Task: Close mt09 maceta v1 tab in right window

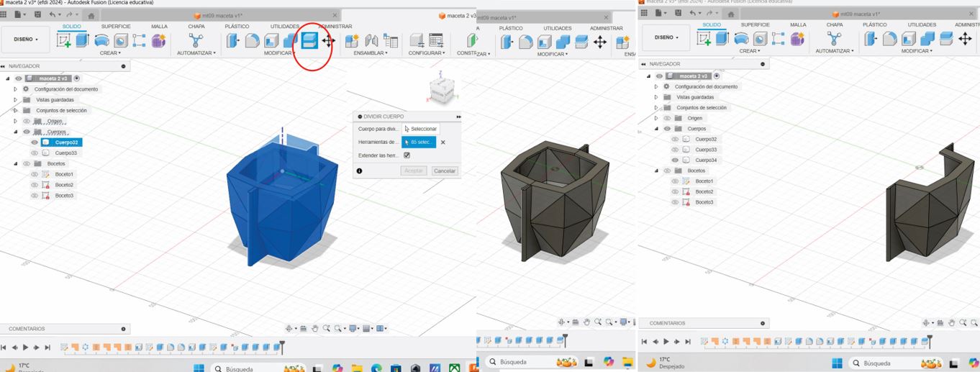Action: 973,13
